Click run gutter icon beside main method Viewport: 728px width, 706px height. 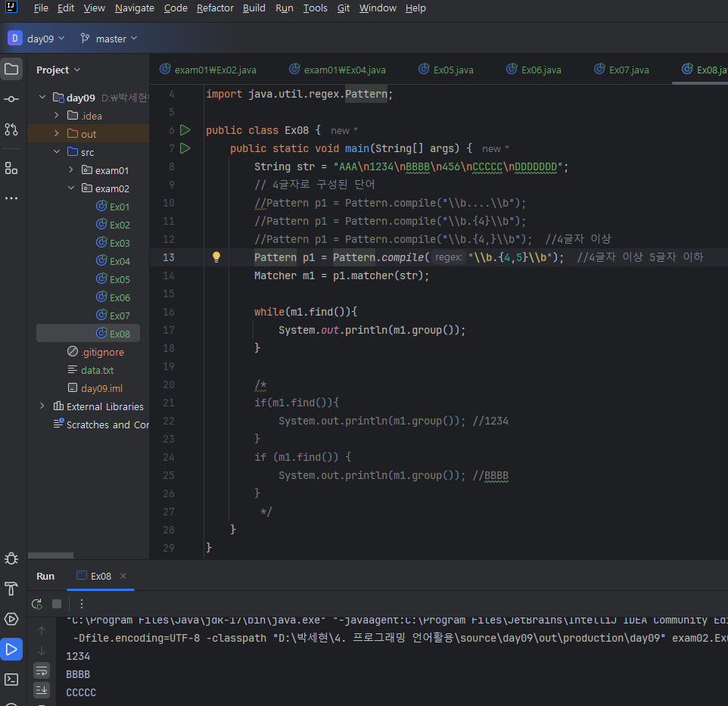click(185, 148)
